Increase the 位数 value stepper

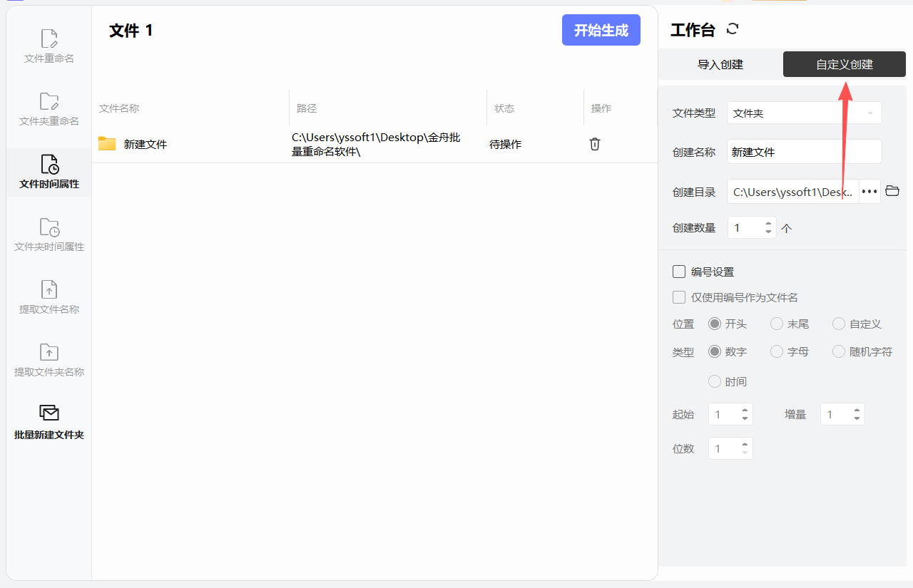[x=745, y=444]
